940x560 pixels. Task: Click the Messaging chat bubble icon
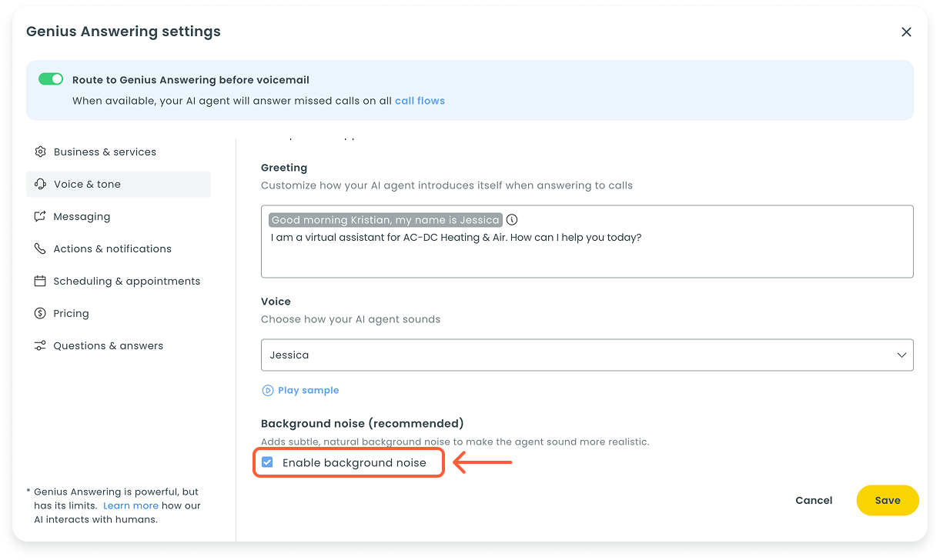[40, 216]
